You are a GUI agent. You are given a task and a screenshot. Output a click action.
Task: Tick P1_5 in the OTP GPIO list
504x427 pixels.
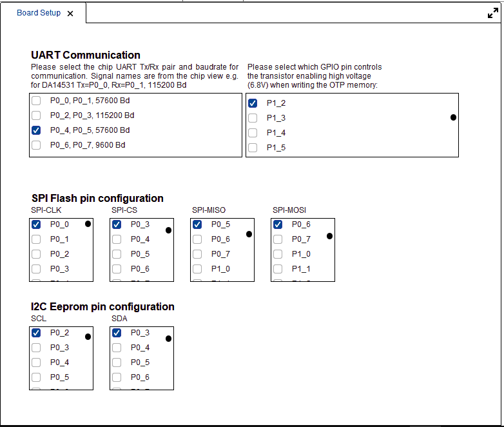(x=253, y=148)
